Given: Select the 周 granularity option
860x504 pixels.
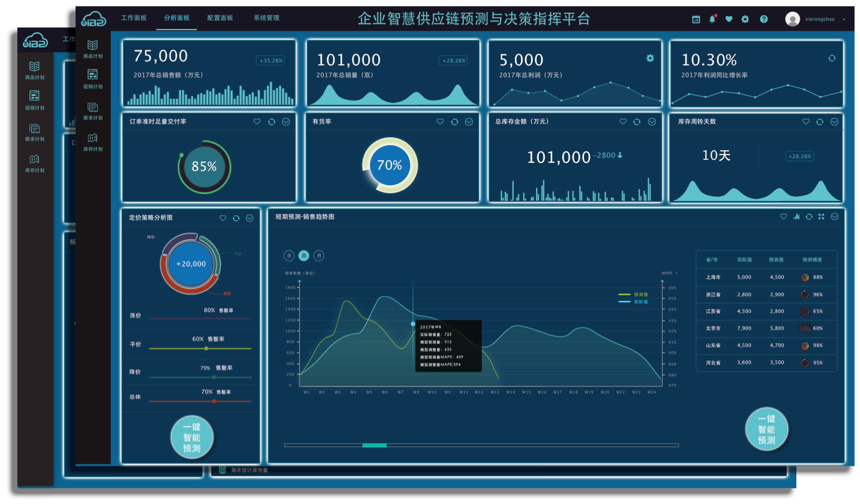Looking at the screenshot, I should 304,256.
